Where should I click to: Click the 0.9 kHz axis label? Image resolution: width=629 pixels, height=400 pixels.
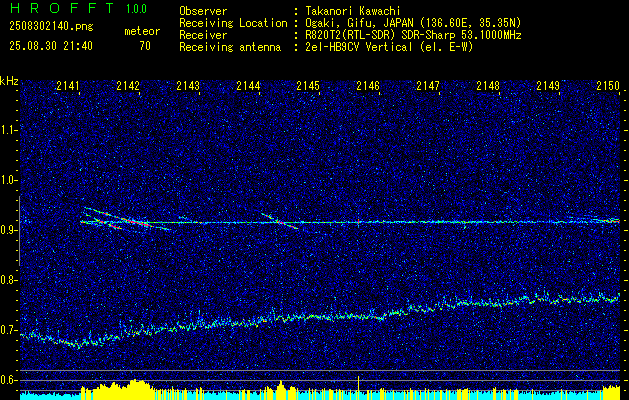click(x=9, y=230)
